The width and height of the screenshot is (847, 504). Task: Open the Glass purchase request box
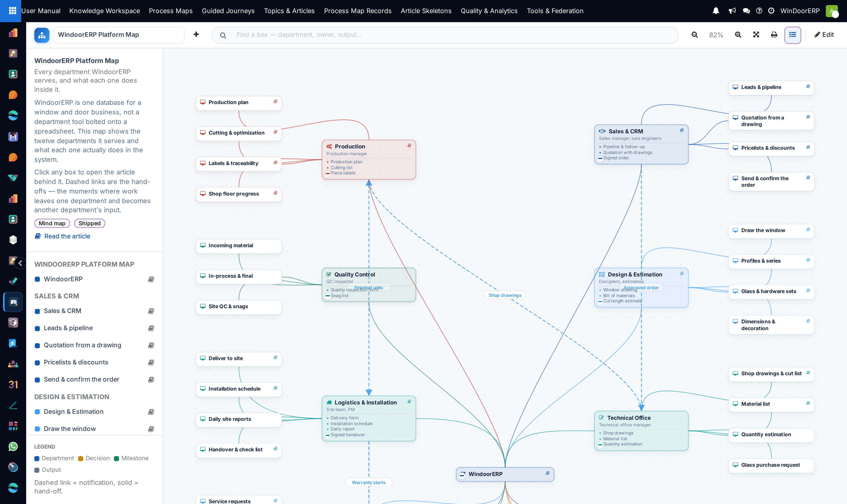[x=771, y=465]
